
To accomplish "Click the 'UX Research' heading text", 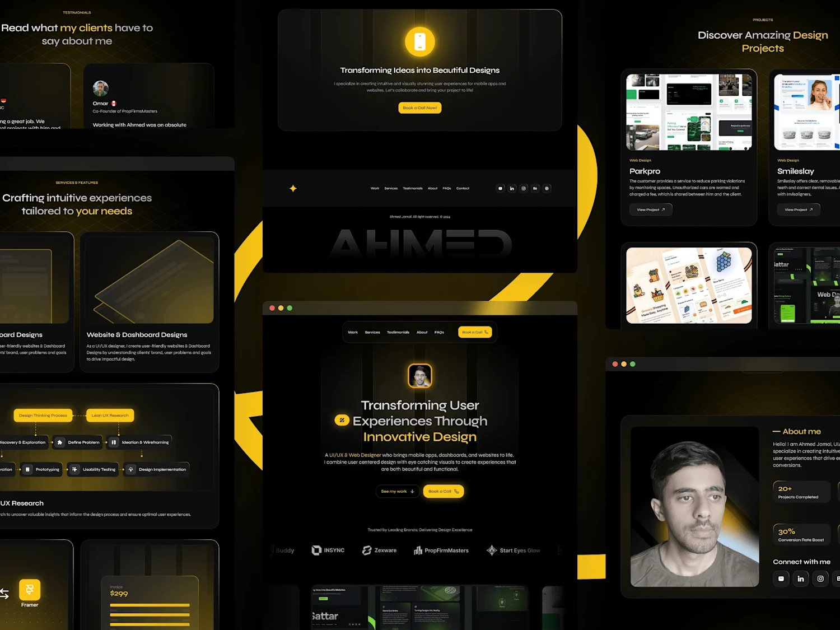I will click(x=22, y=503).
